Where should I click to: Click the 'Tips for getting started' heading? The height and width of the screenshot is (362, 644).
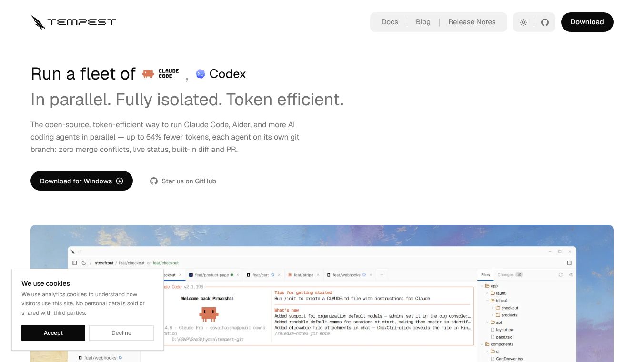pos(303,292)
